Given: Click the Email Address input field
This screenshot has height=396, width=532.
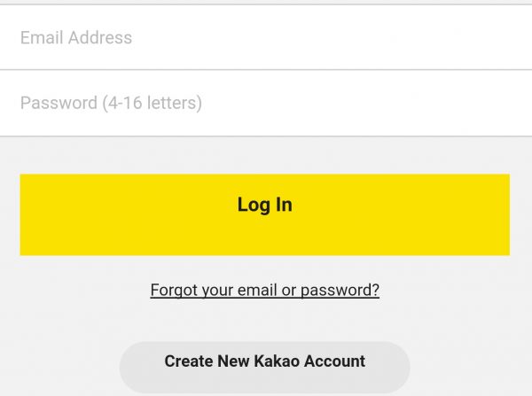Looking at the screenshot, I should (x=266, y=37).
